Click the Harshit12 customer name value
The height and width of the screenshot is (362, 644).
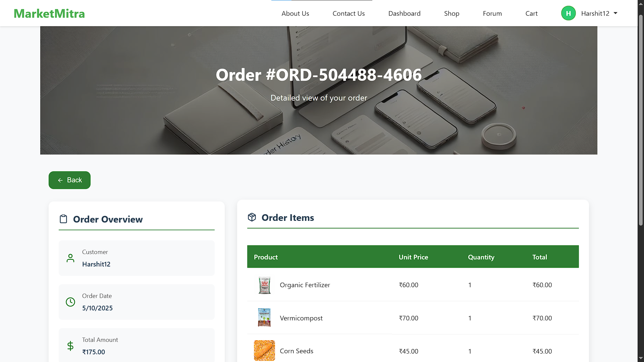(96, 264)
